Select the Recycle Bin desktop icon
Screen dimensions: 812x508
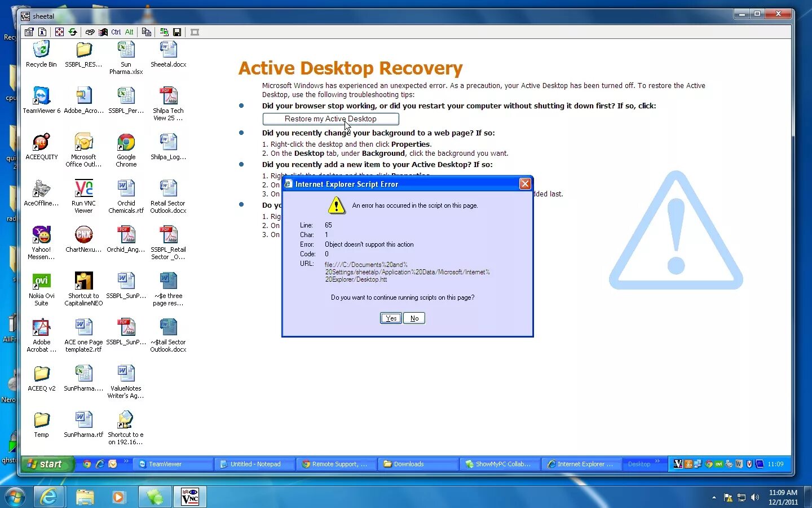[41, 54]
